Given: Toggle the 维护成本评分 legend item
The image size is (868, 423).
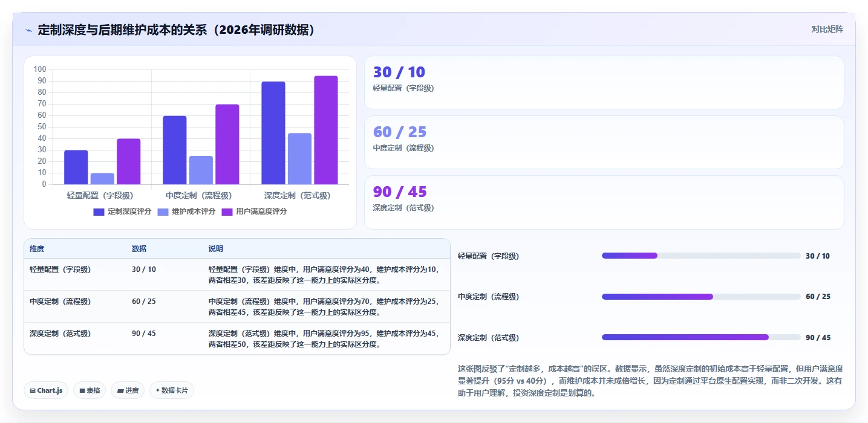Looking at the screenshot, I should click(186, 211).
